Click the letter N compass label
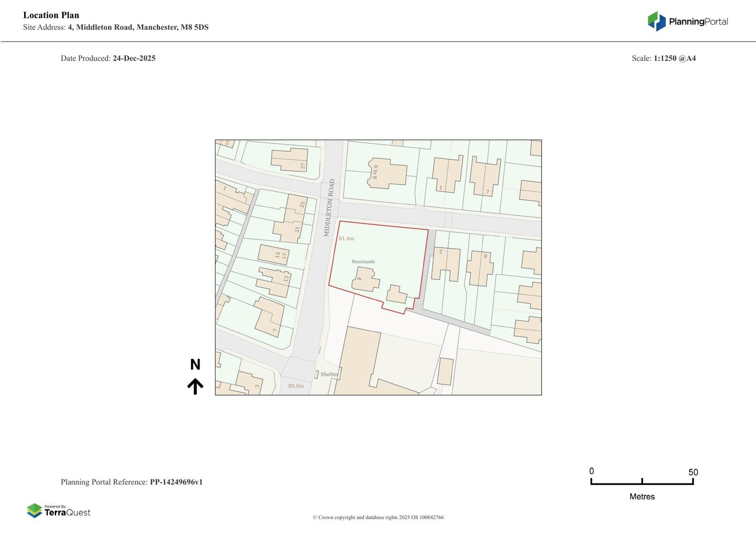This screenshot has width=756, height=535. [195, 364]
